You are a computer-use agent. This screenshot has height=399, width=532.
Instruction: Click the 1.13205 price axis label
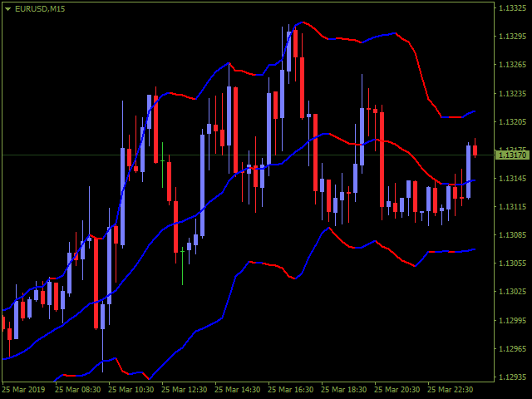click(512, 121)
